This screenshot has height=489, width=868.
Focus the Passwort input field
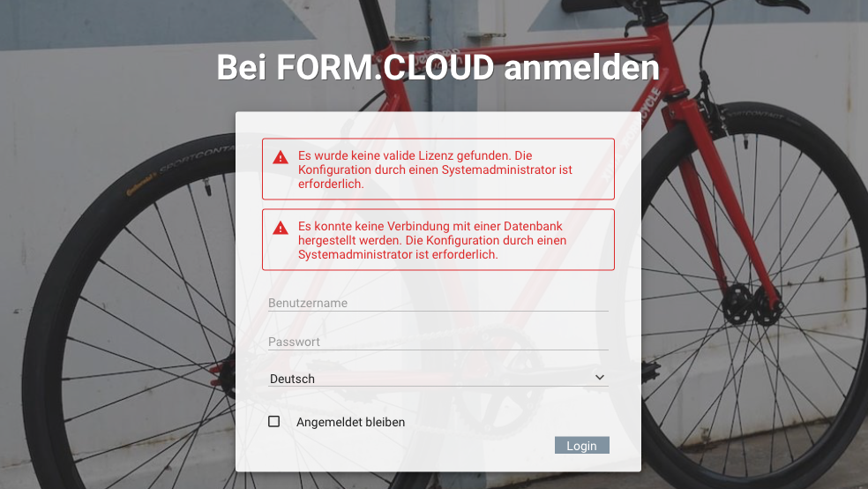(x=438, y=342)
